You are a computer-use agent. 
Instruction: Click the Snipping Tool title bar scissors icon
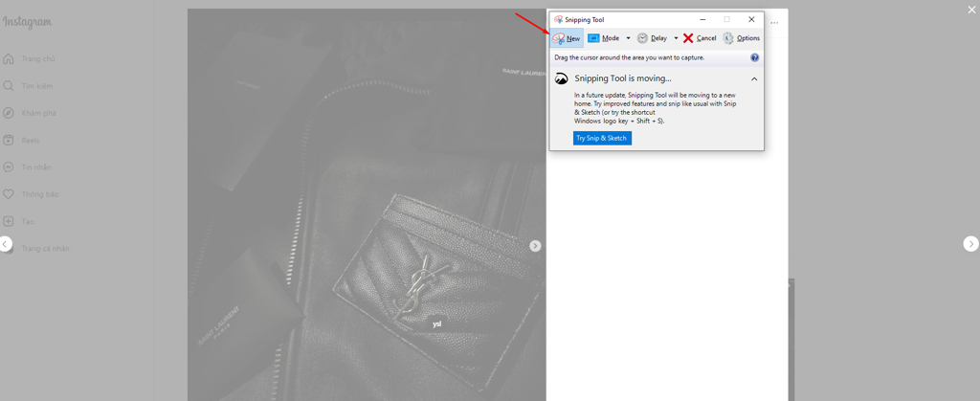click(x=558, y=19)
